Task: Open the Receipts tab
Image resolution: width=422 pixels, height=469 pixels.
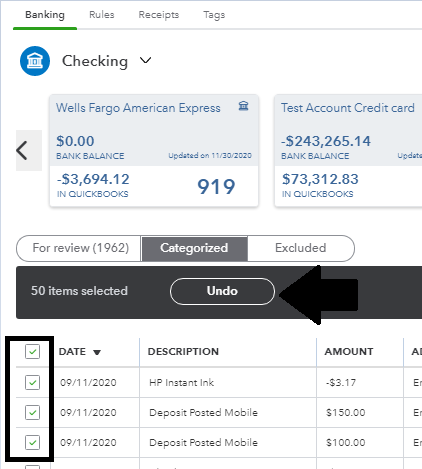Action: [159, 15]
